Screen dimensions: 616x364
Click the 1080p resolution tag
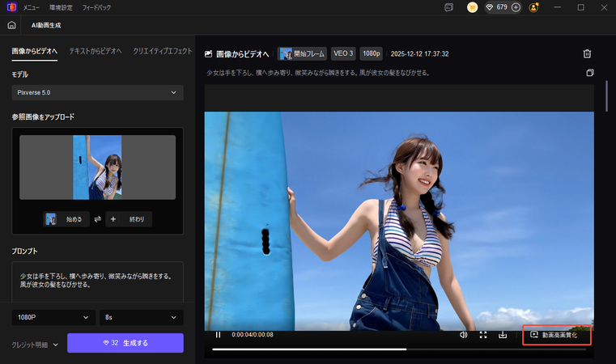(372, 54)
